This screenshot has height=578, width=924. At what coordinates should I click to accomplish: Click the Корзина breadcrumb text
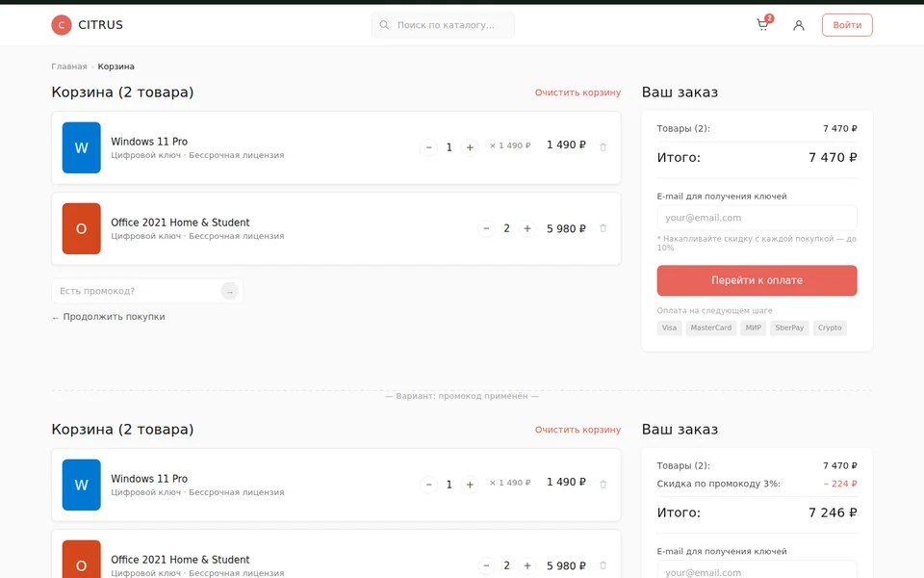click(116, 66)
